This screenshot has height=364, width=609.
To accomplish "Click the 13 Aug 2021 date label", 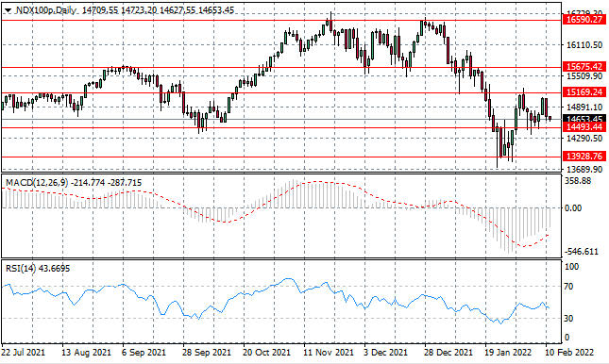I will [x=86, y=353].
